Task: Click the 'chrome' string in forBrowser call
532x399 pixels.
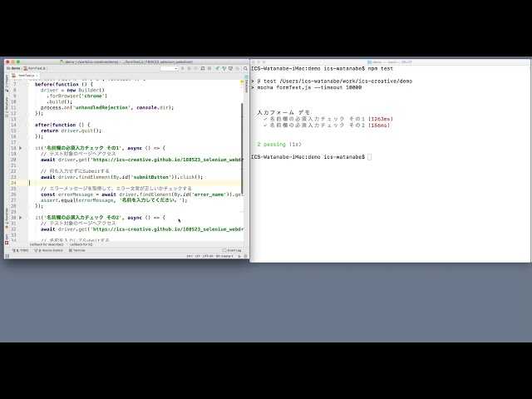Action: click(x=95, y=96)
